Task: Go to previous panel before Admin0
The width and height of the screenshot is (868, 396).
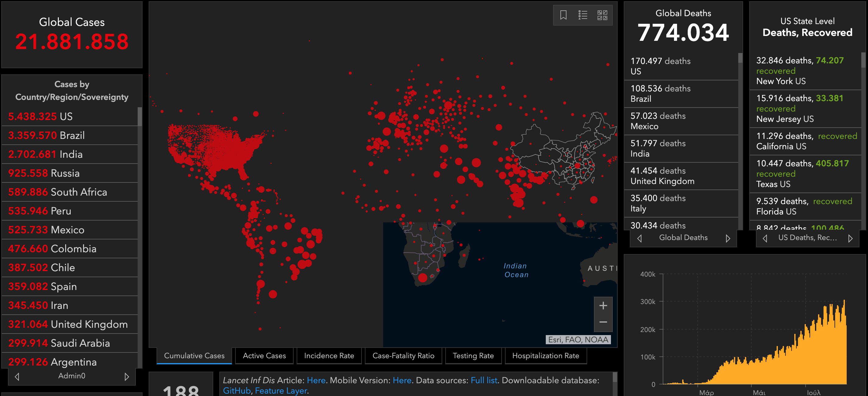Action: tap(17, 376)
